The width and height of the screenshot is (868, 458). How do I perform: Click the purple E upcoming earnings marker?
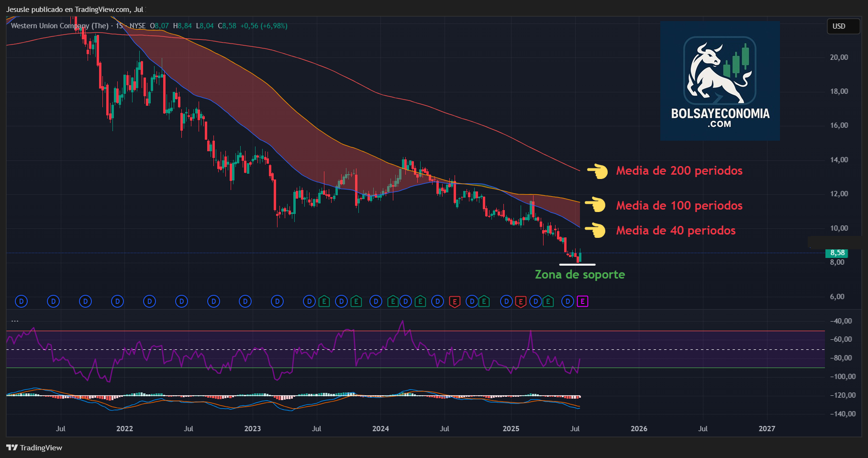[582, 302]
